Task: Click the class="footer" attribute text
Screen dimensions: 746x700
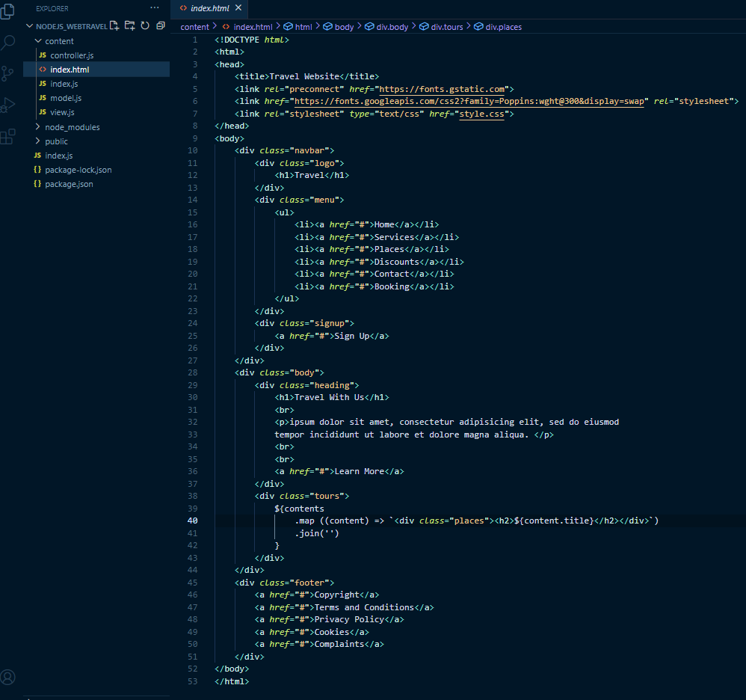Action: (x=294, y=583)
